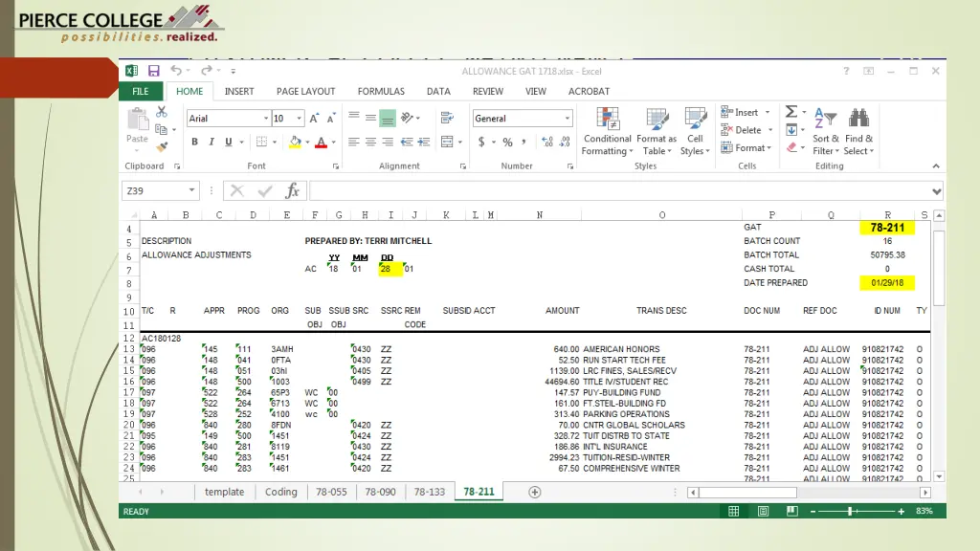The image size is (980, 551).
Task: Open the FILE tab
Action: [x=141, y=91]
